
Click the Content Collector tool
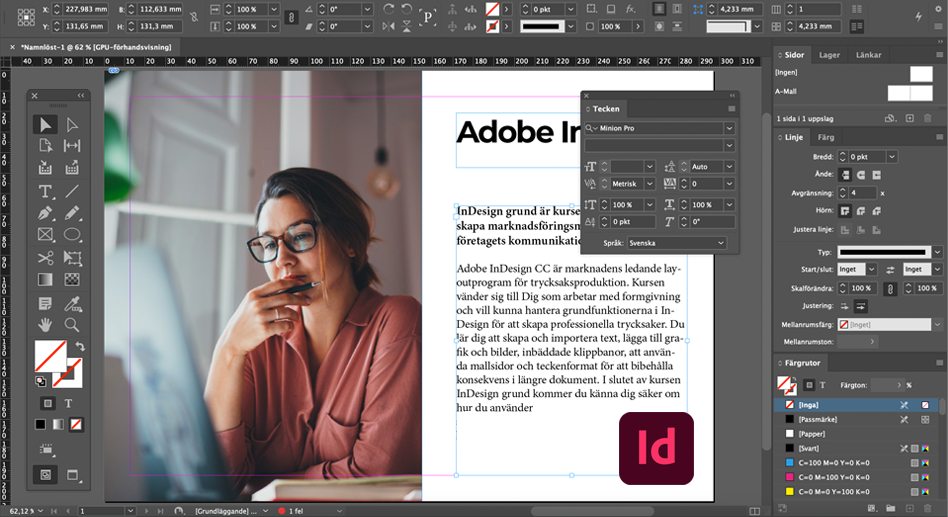coord(45,167)
